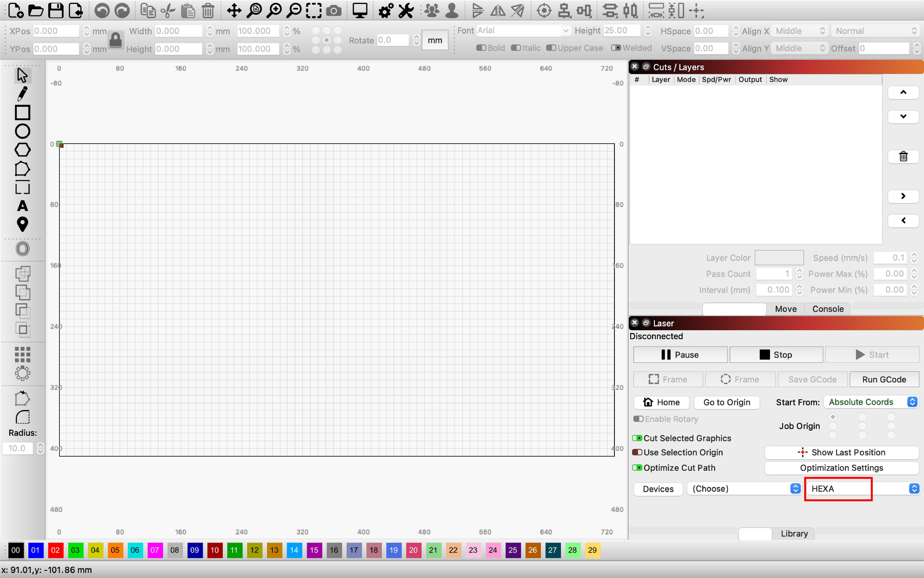The height and width of the screenshot is (578, 924).
Task: Pick blue layer color swatch 01
Action: coord(36,550)
